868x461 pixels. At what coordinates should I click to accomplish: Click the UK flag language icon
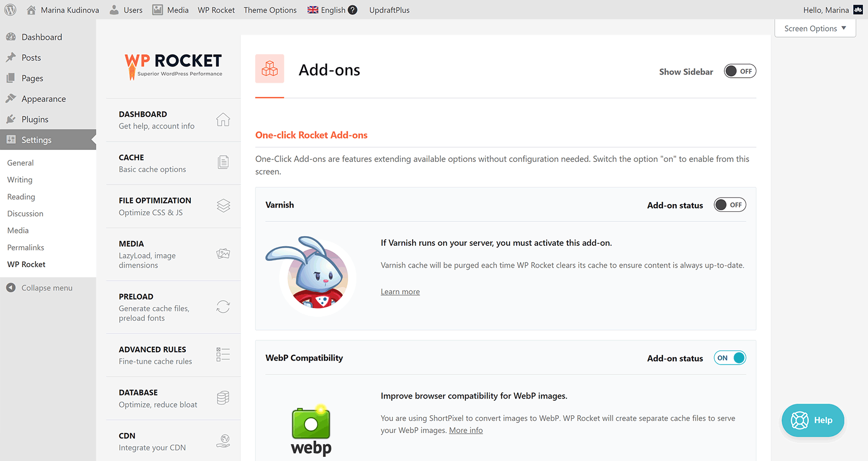point(313,10)
